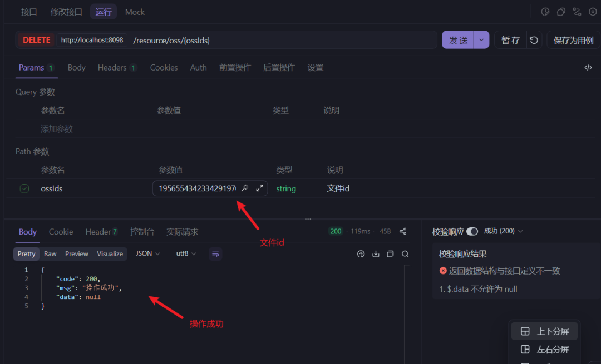The image size is (601, 364).
Task: Open the 成功 (200) response dropdown
Action: point(503,231)
